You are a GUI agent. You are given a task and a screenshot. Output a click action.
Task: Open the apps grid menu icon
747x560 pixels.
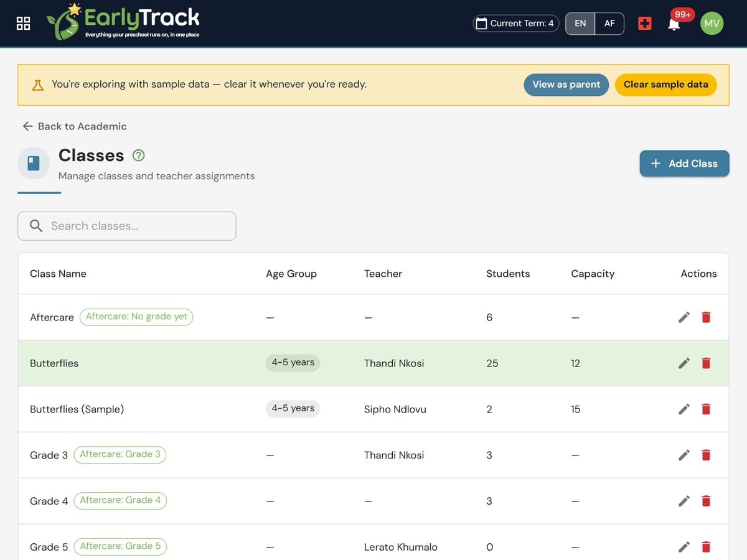coord(23,23)
